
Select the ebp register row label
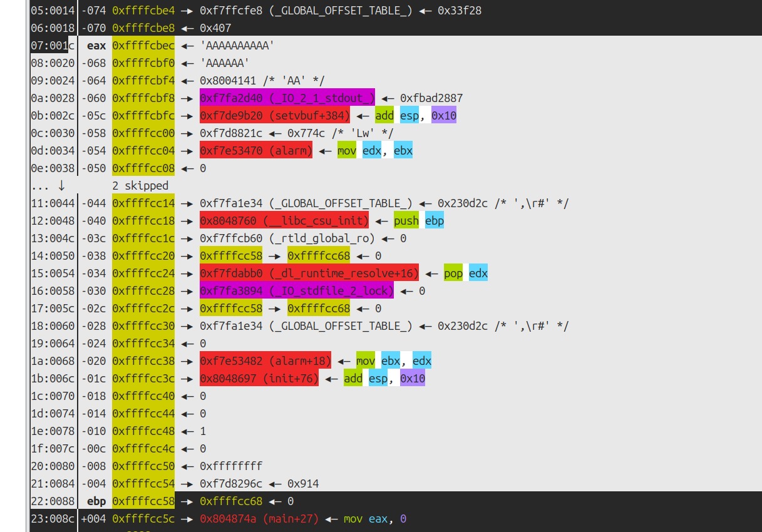96,501
